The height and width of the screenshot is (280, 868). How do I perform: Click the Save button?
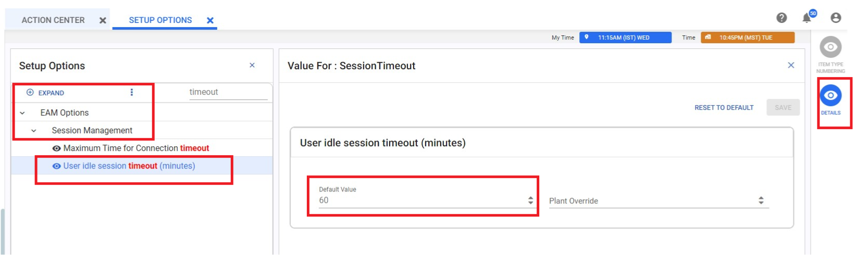(x=783, y=107)
